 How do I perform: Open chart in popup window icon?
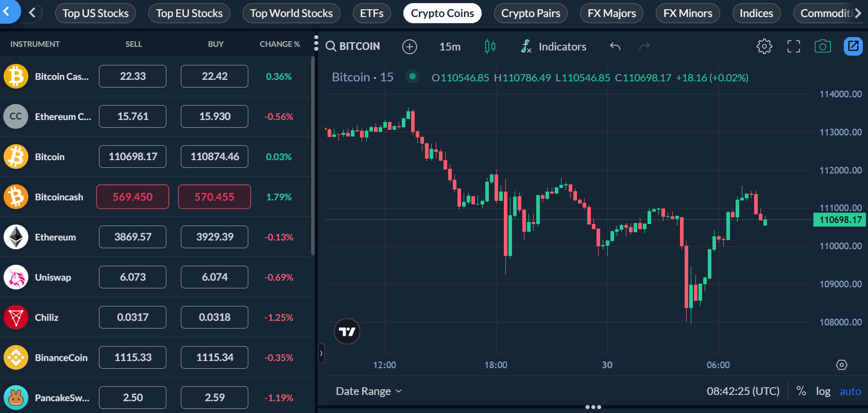click(853, 46)
